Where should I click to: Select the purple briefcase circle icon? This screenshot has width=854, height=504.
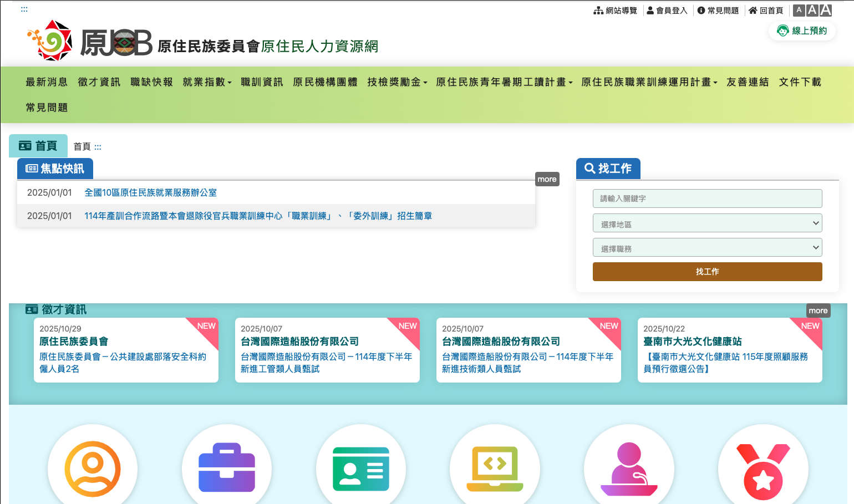(227, 467)
